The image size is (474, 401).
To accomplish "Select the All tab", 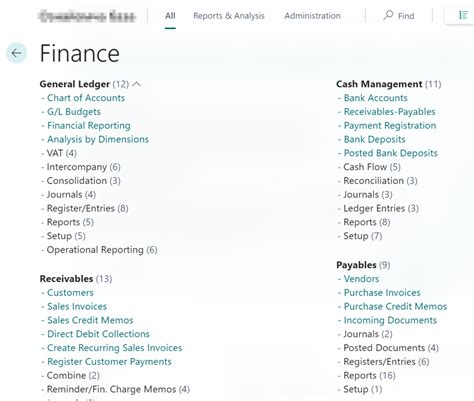I will click(x=170, y=16).
